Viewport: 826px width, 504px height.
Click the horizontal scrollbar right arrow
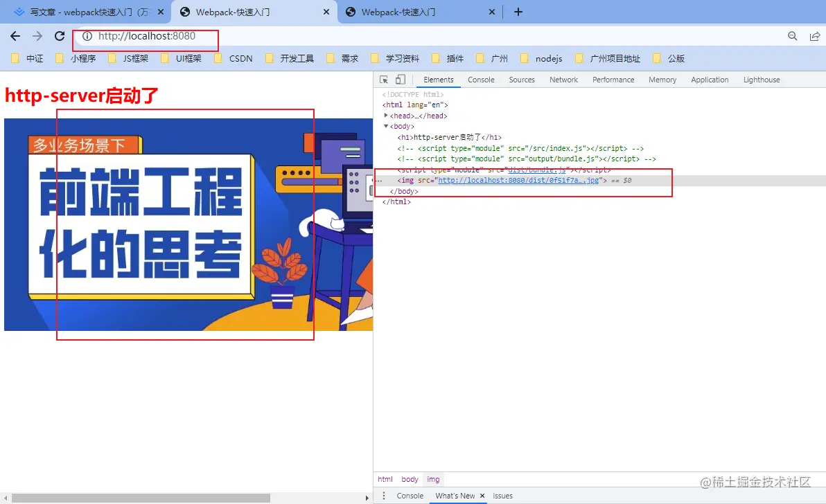367,498
